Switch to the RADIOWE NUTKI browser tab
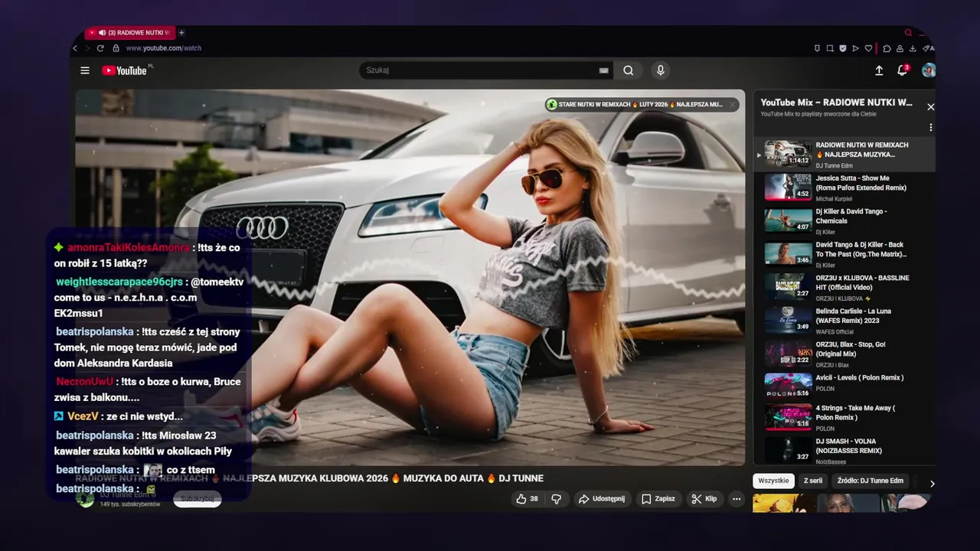980x551 pixels. point(130,33)
